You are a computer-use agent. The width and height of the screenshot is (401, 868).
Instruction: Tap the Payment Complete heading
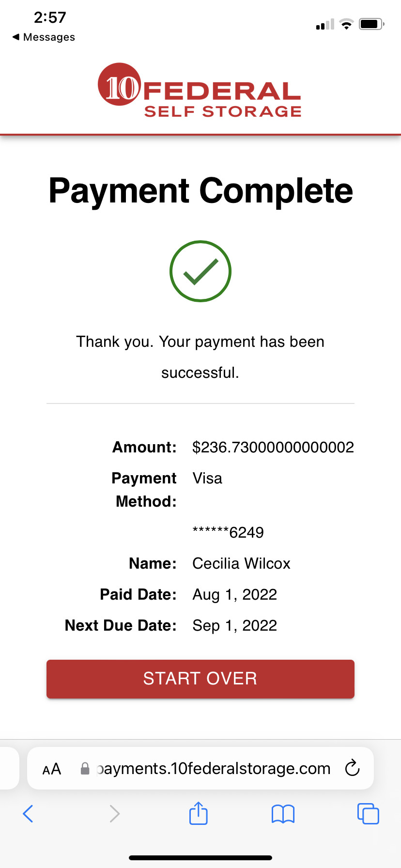click(200, 191)
